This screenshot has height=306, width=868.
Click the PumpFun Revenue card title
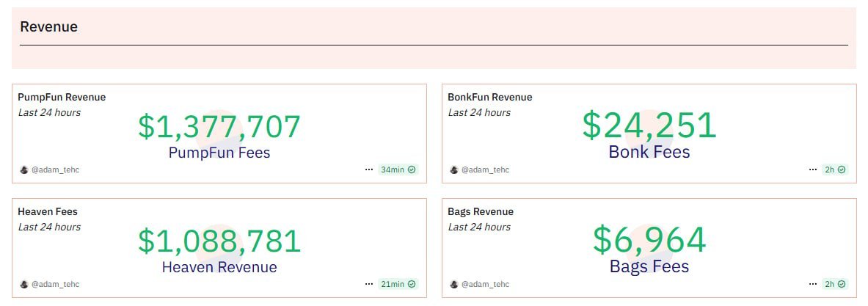click(62, 98)
